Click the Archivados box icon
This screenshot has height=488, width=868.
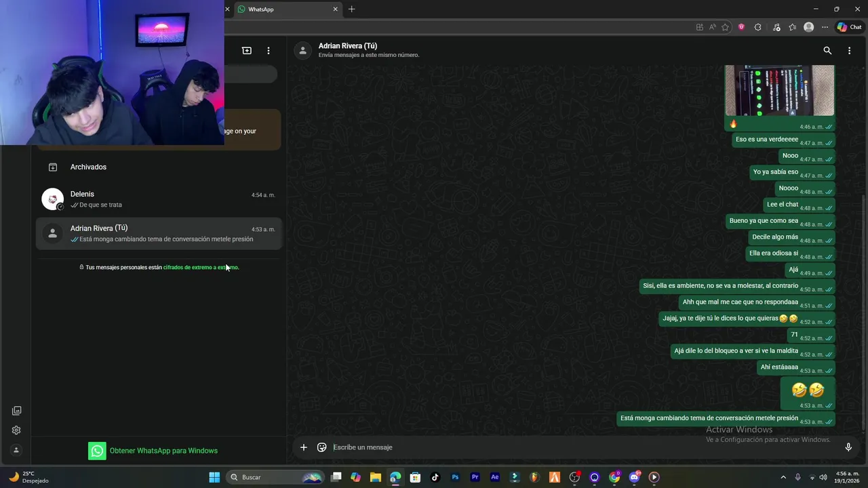point(52,167)
